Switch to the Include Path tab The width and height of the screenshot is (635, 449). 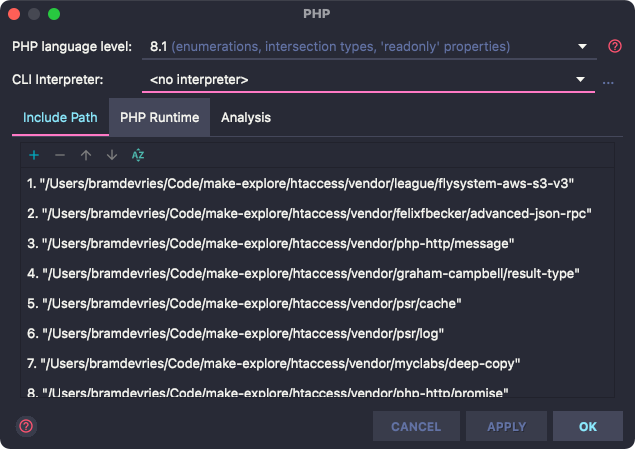click(60, 117)
